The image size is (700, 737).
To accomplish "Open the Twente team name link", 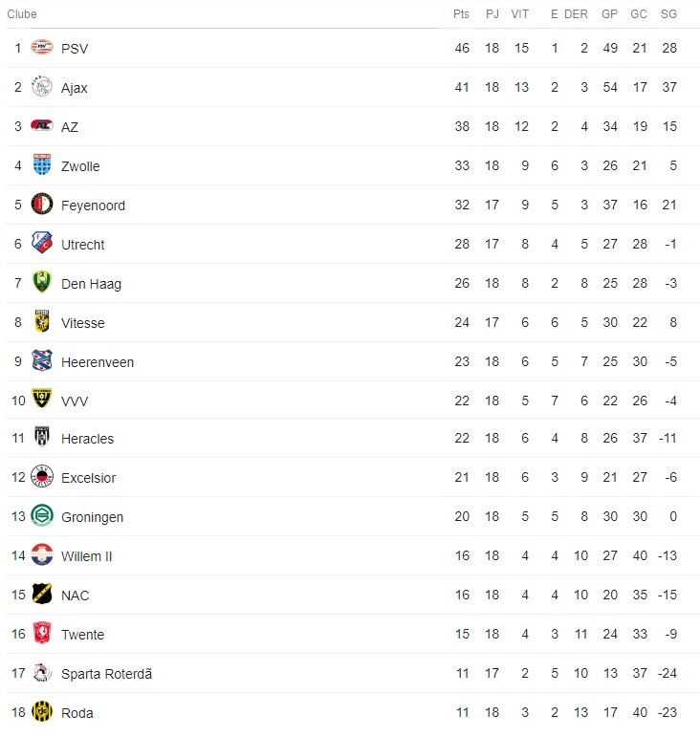I will (x=83, y=635).
